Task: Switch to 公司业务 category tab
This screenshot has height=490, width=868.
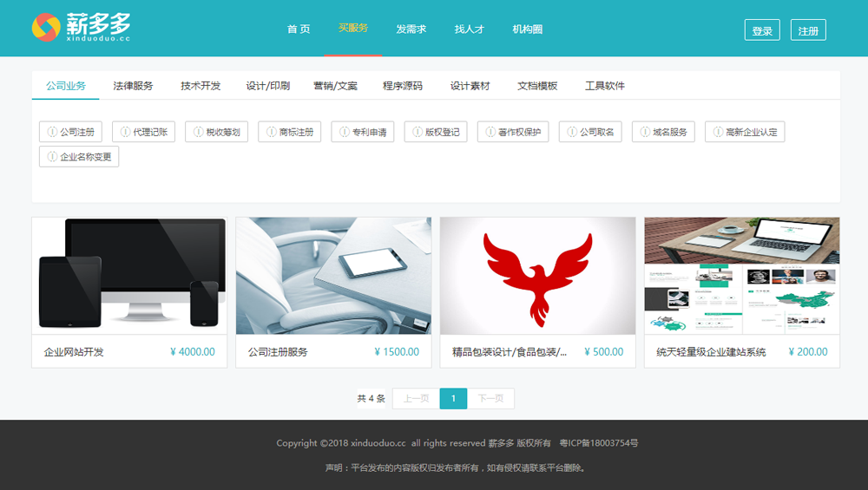Action: point(65,86)
